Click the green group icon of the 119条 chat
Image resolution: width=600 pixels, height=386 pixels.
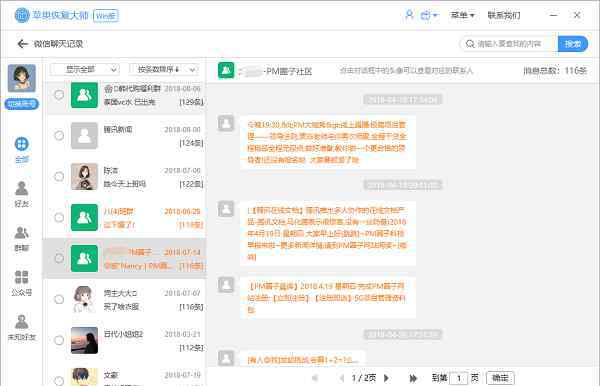84,217
